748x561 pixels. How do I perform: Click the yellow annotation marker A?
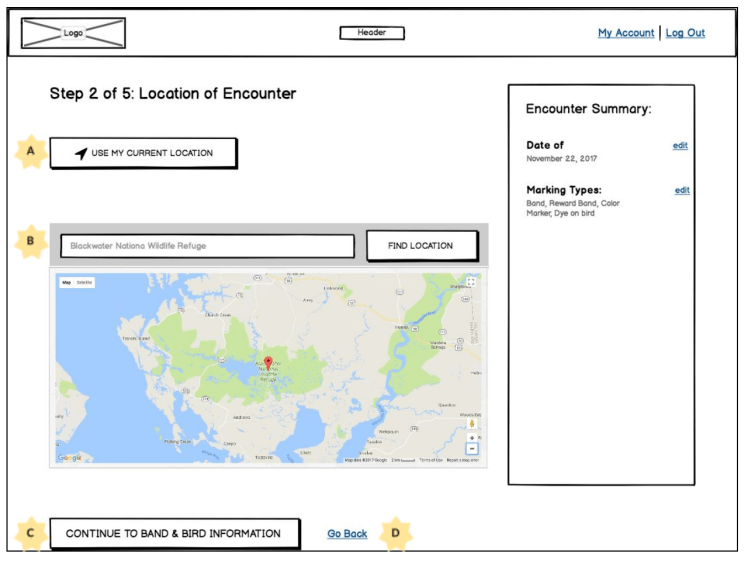[x=31, y=152]
